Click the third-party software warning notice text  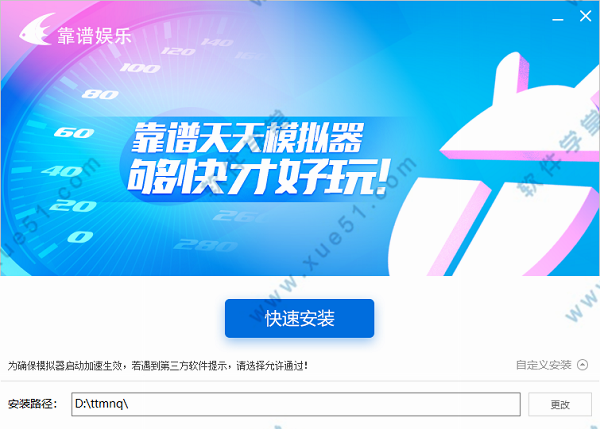157,365
